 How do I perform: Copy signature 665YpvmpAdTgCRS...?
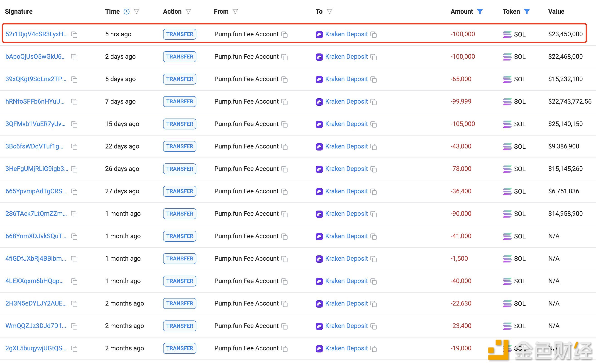pos(74,192)
